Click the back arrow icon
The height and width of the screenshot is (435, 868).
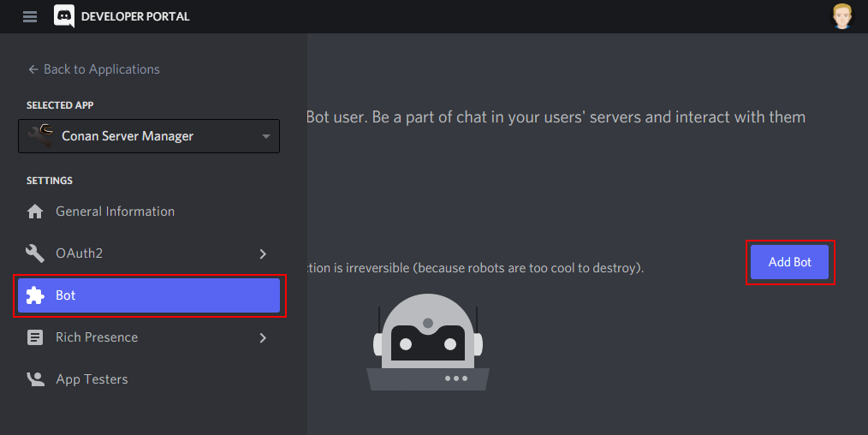pos(33,69)
